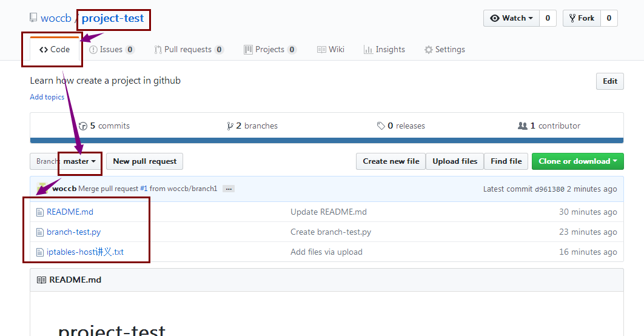Open the branch-test.py file
644x336 pixels.
tap(73, 232)
